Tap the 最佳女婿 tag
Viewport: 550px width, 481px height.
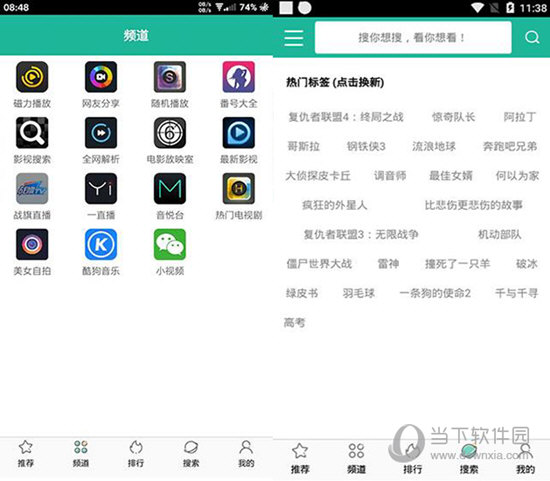pyautogui.click(x=451, y=175)
